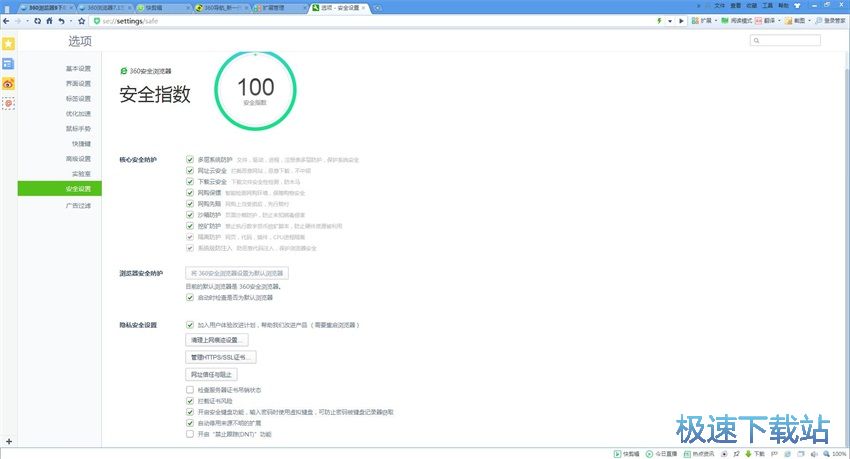Toggle the 下载云安全 checkbox
Viewport: 850px width, 459px height.
coord(190,182)
